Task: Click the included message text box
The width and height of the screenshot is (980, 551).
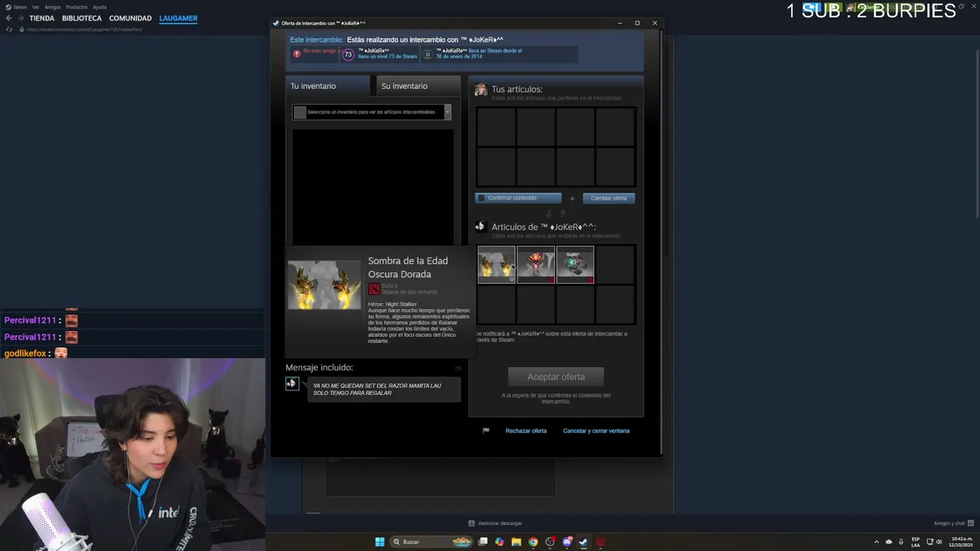Action: click(x=384, y=390)
